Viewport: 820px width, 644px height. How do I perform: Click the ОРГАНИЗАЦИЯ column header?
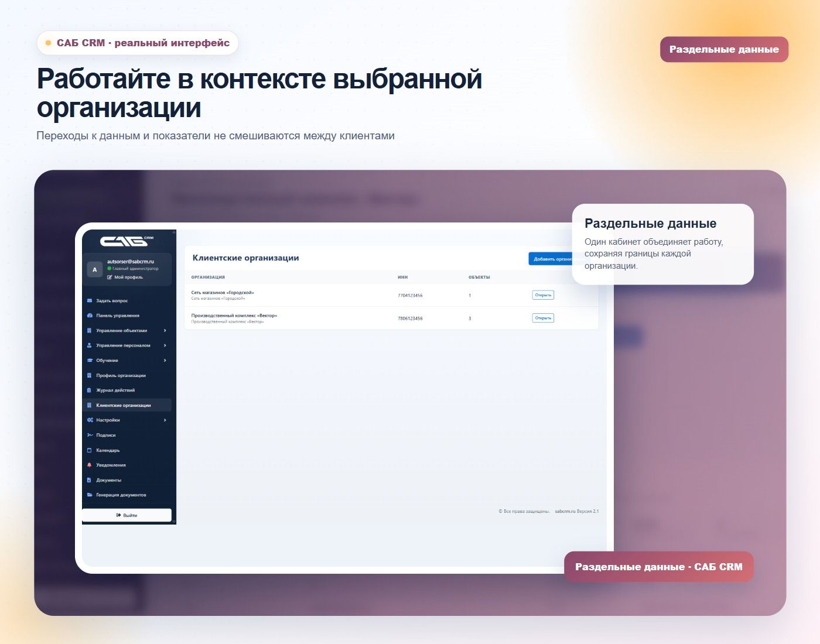(x=208, y=278)
